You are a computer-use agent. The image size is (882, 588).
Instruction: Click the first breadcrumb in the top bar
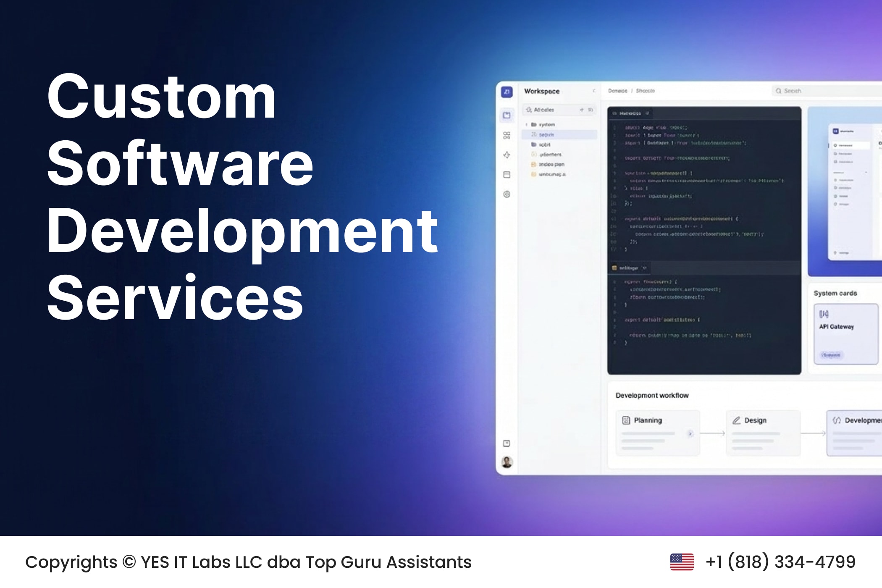point(617,91)
